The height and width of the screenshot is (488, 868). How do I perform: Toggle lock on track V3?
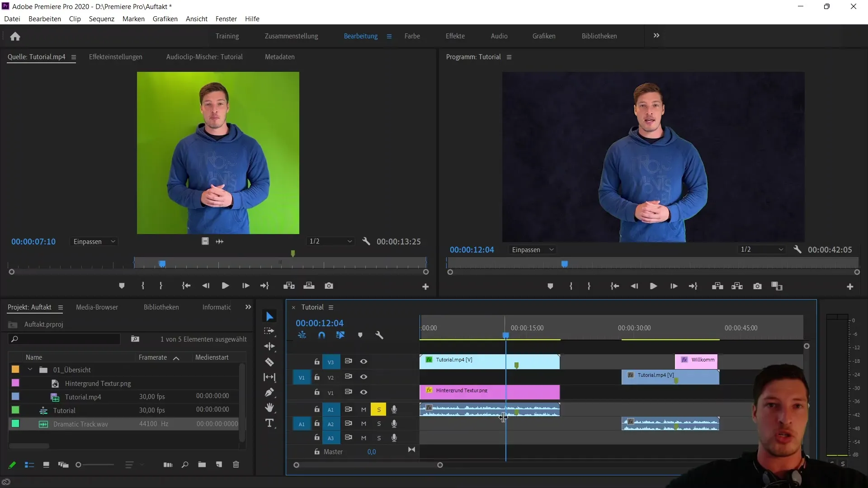click(x=317, y=361)
